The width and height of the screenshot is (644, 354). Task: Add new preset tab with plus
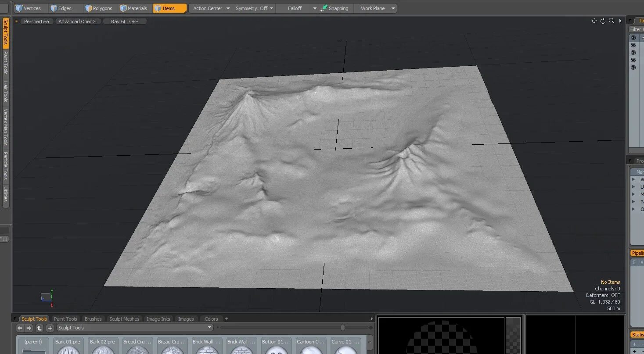coord(227,319)
